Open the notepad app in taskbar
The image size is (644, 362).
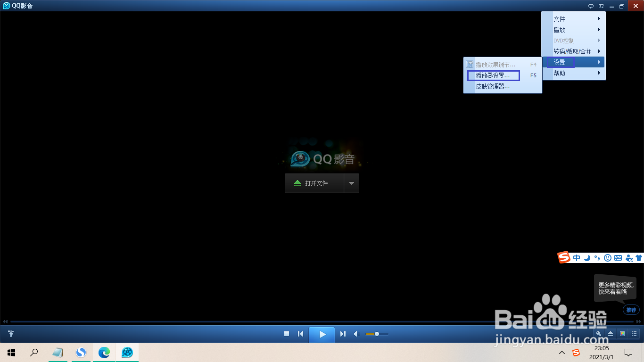coord(58,352)
